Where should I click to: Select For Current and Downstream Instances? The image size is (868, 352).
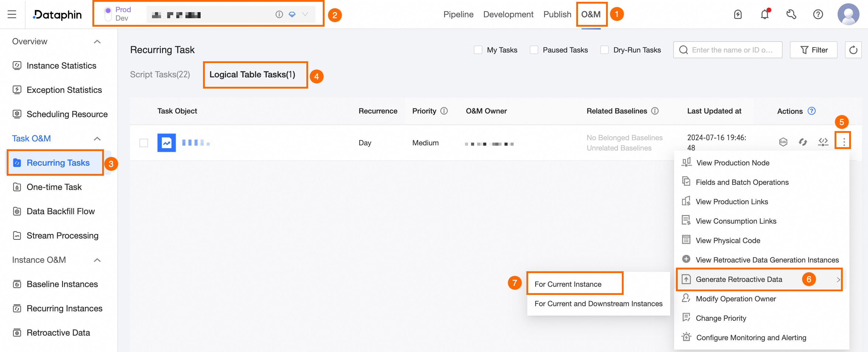pos(598,303)
